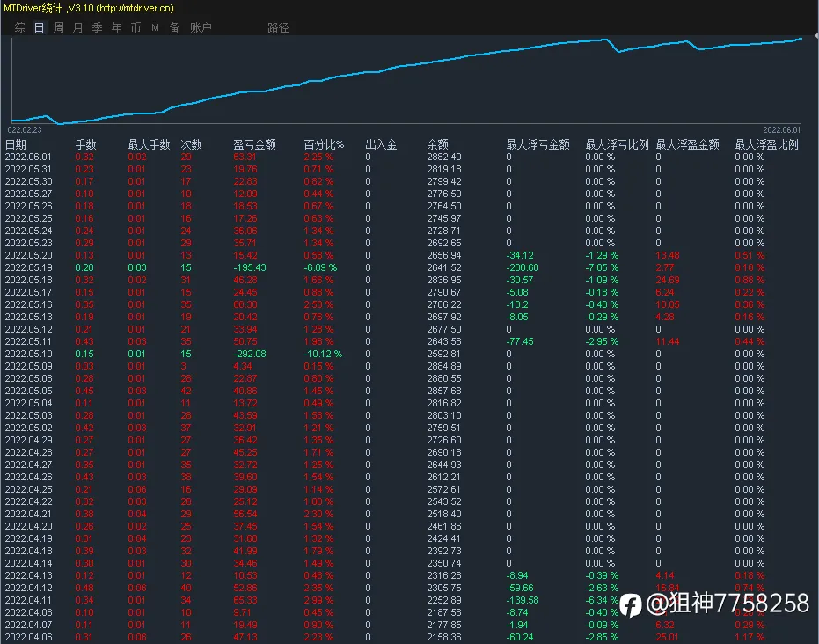Sort by the 盈亏金额 column header
The height and width of the screenshot is (644, 819).
point(254,144)
